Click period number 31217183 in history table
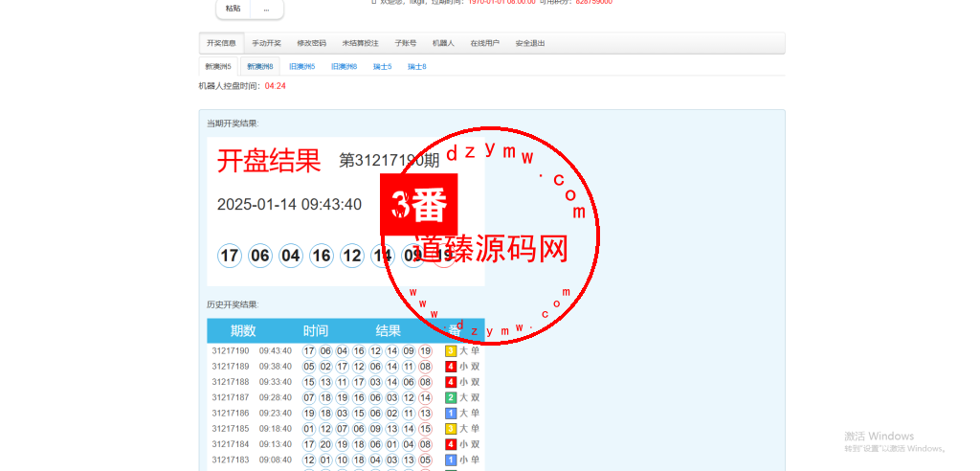The width and height of the screenshot is (980, 471). [x=231, y=460]
